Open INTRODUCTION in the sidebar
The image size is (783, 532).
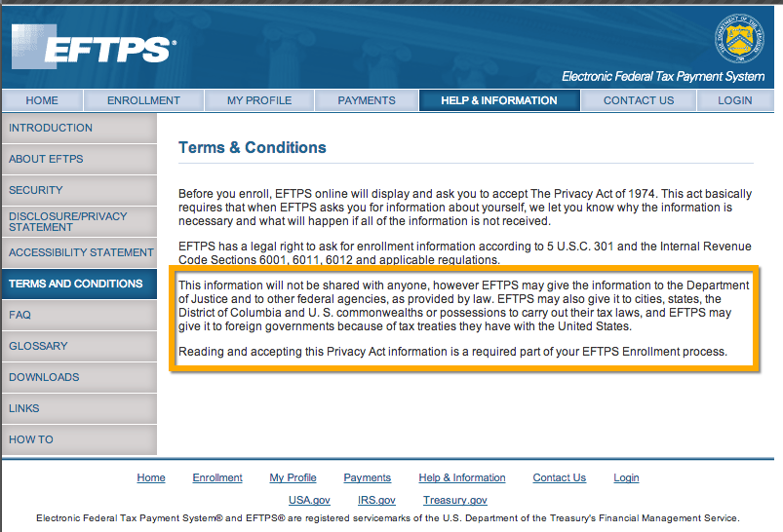pos(79,128)
